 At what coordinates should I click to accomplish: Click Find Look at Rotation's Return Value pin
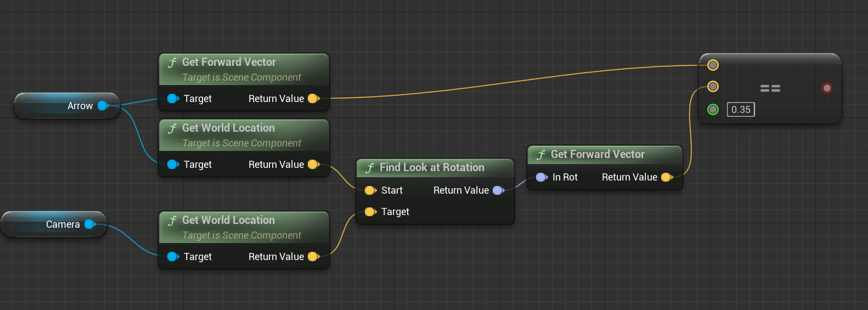[x=498, y=190]
